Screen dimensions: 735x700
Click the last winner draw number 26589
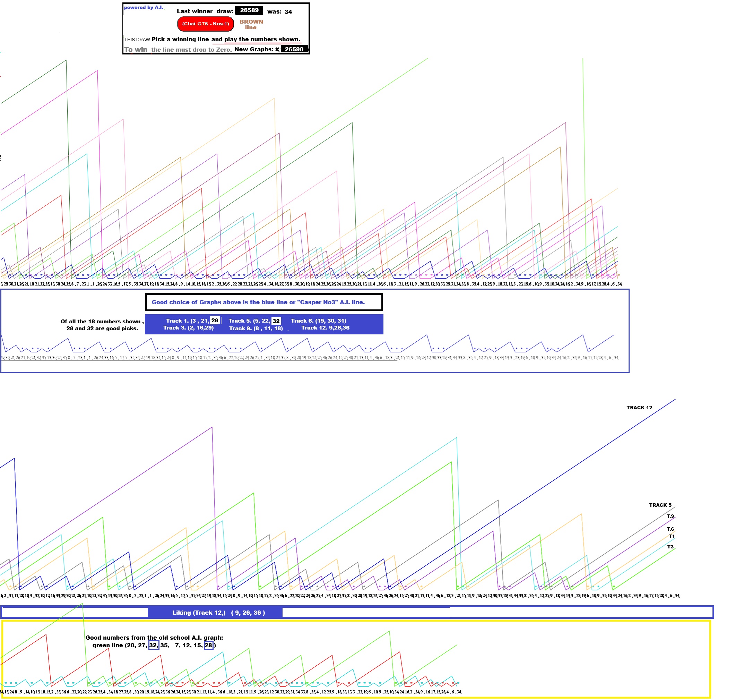249,10
